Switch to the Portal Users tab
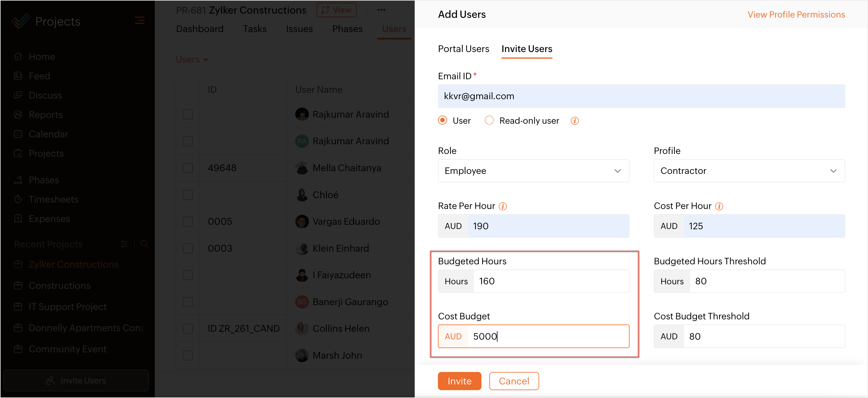The image size is (868, 398). 463,49
